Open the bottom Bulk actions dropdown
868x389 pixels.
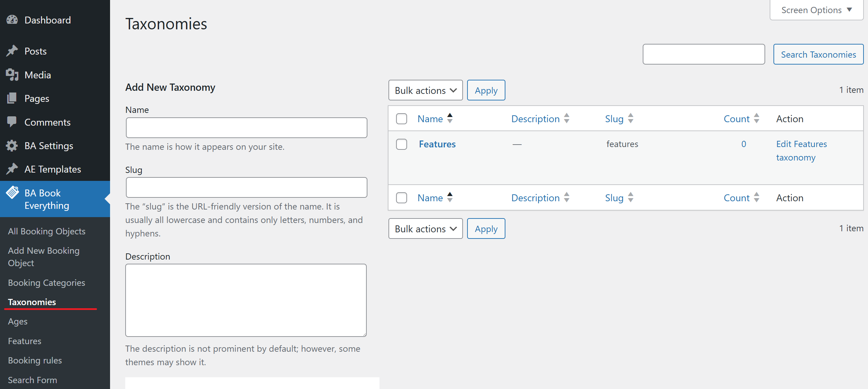point(425,229)
